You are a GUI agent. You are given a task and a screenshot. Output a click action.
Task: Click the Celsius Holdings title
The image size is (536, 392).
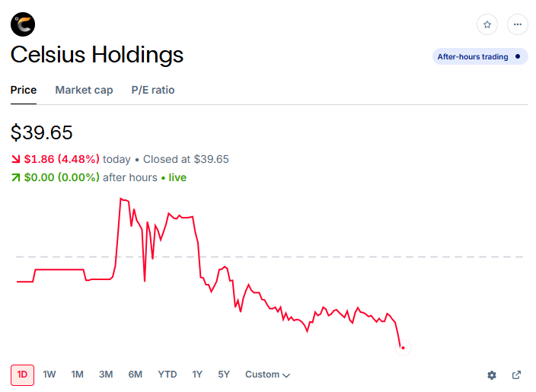[97, 55]
